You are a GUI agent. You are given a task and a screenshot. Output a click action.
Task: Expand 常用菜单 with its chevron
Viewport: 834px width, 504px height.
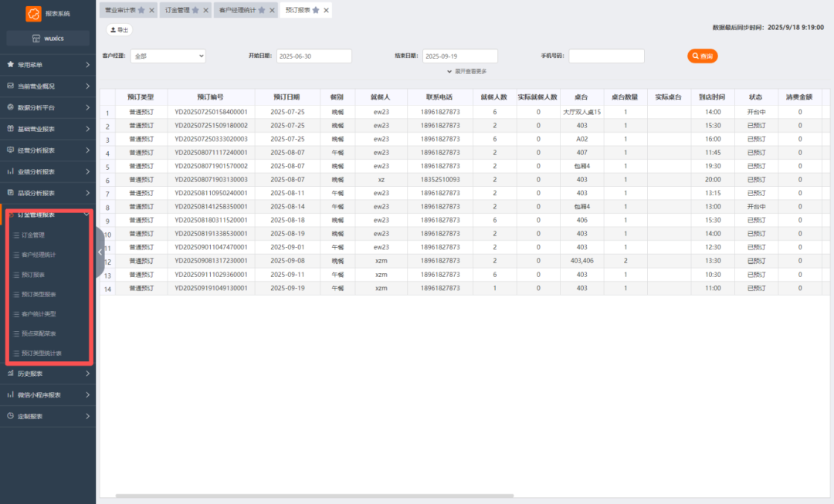[87, 64]
